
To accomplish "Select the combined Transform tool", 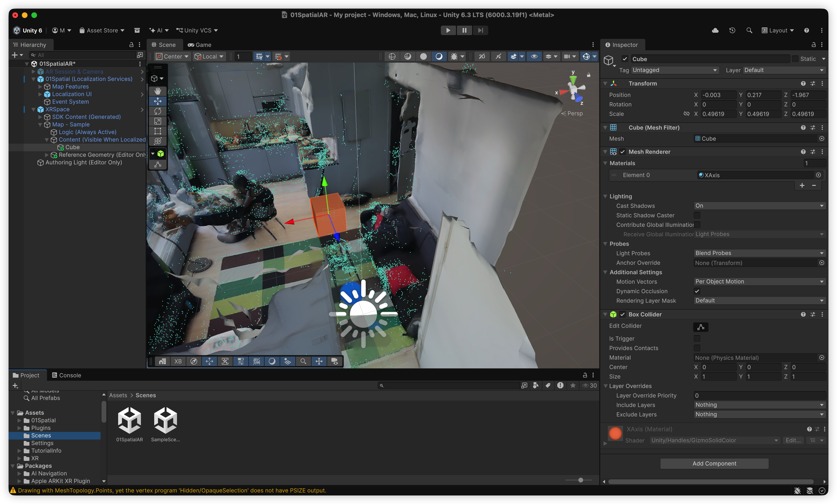I will click(158, 141).
